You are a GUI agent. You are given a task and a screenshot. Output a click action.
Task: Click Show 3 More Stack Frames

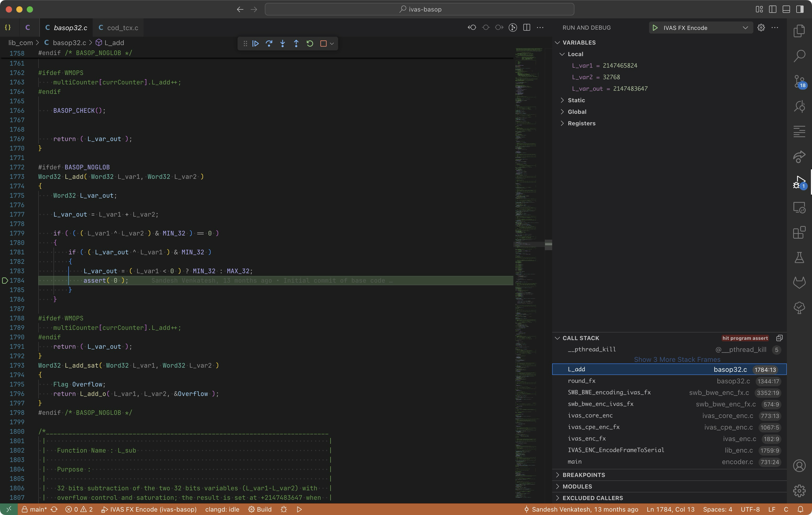[677, 360]
